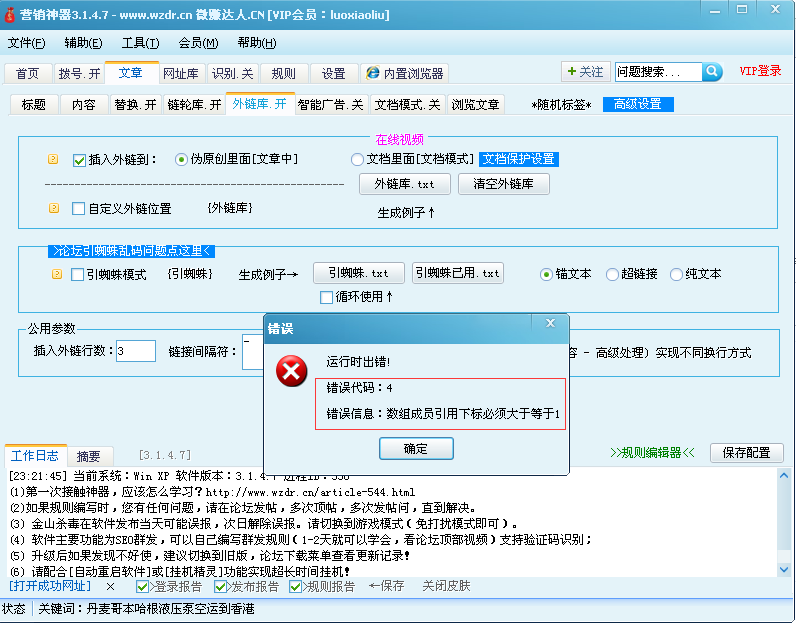Viewport: 796px width, 627px height.
Task: Click the 高级设置 button
Action: (638, 105)
